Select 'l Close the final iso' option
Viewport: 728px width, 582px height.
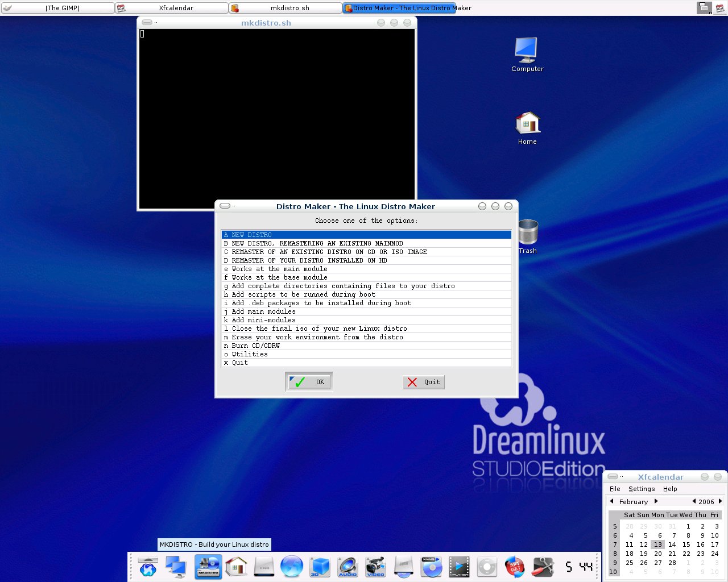click(x=366, y=329)
